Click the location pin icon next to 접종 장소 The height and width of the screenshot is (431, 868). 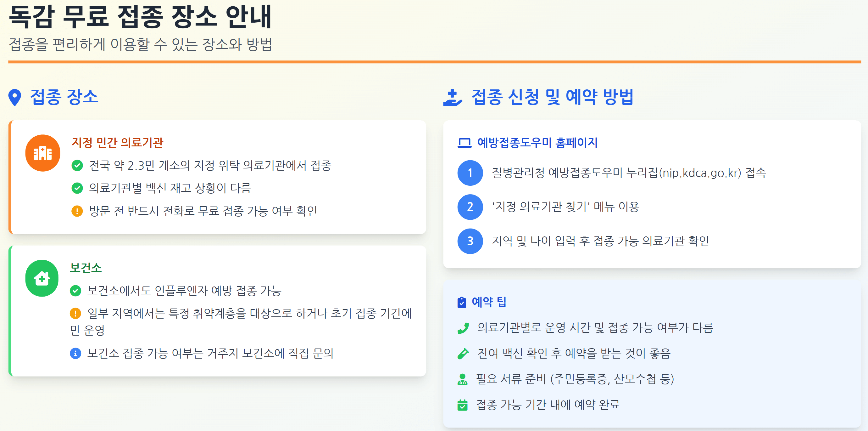[x=14, y=98]
